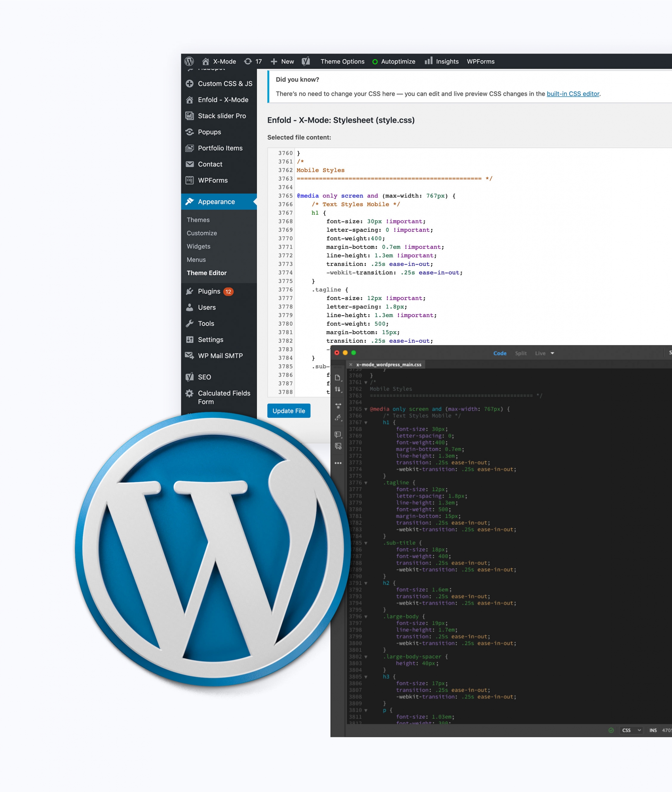Open Theme Editor under Appearance

click(206, 273)
